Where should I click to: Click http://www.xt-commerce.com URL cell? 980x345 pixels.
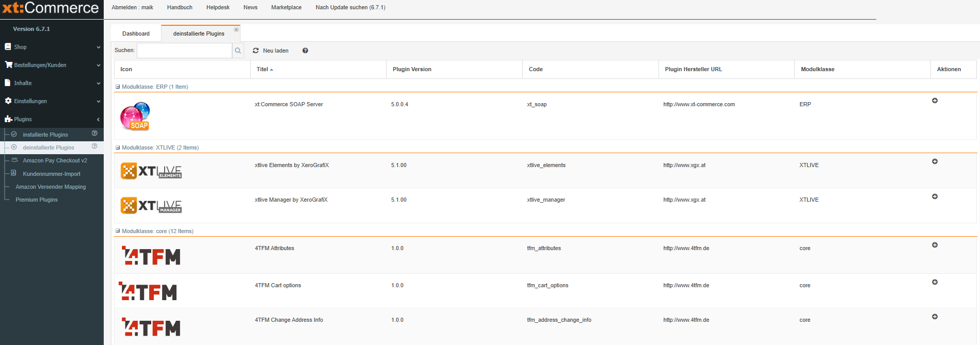click(699, 104)
